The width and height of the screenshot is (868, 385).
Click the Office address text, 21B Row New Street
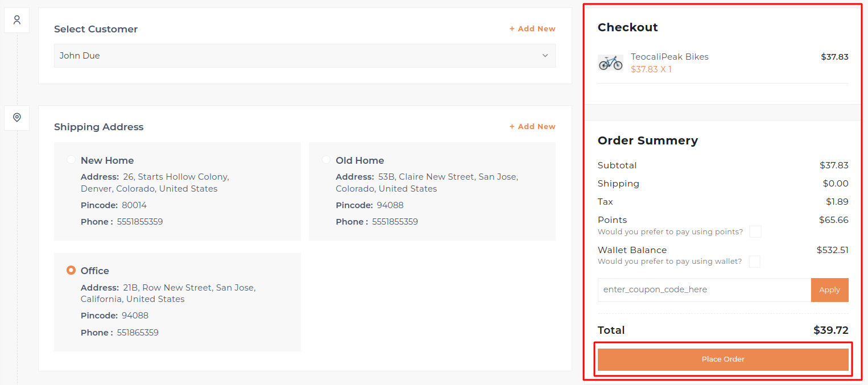[168, 293]
